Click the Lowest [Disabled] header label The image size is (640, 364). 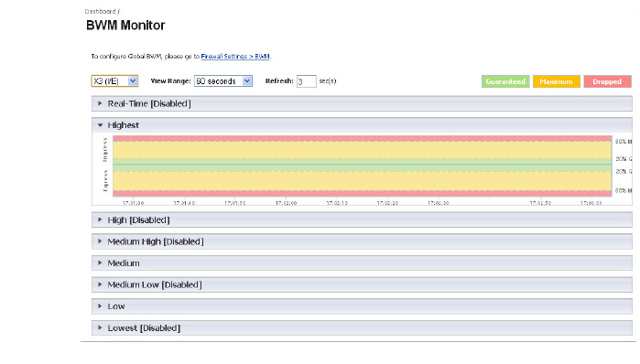(144, 328)
